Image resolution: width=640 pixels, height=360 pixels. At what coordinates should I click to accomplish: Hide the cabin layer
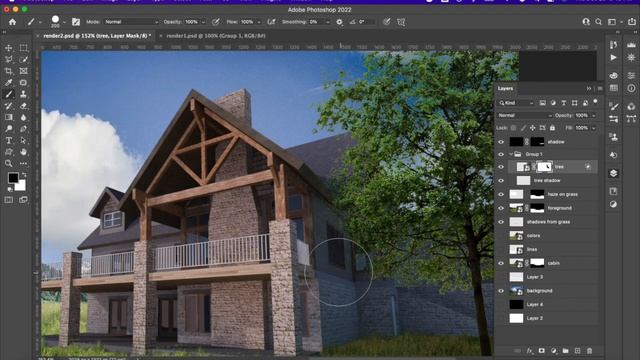pos(501,263)
